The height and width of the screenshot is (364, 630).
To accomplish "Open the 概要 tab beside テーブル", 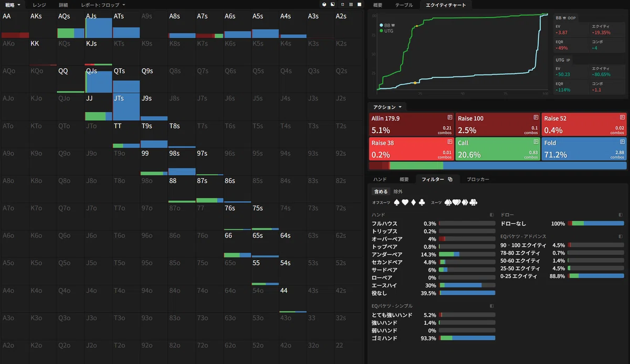I will 377,5.
